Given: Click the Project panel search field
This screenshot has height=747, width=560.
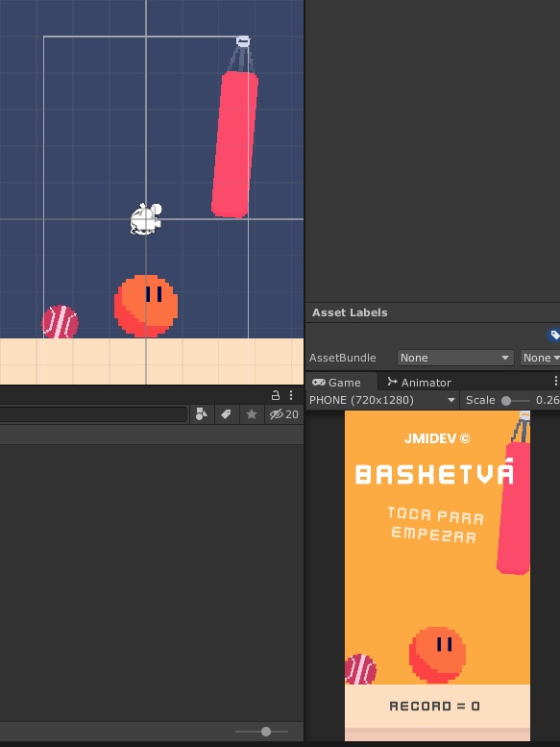Looking at the screenshot, I should click(x=93, y=414).
